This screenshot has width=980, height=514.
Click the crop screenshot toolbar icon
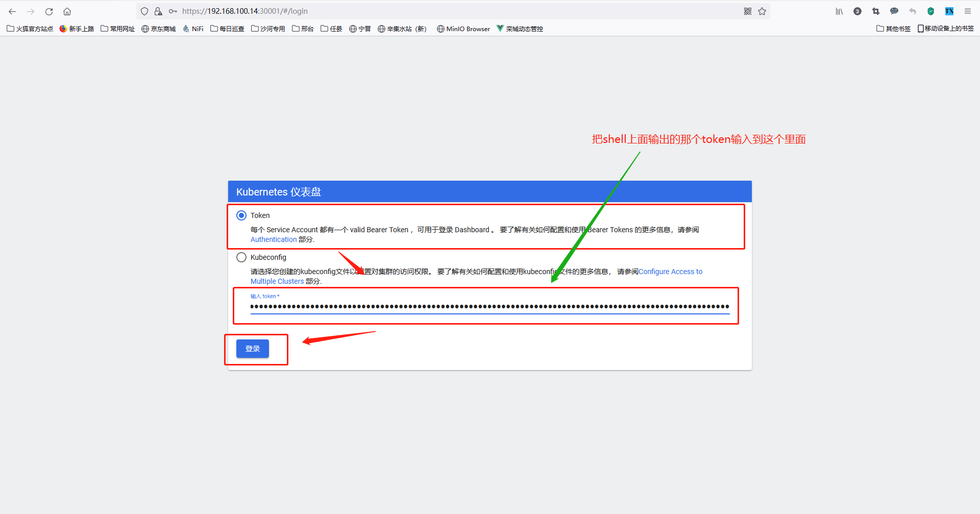876,11
